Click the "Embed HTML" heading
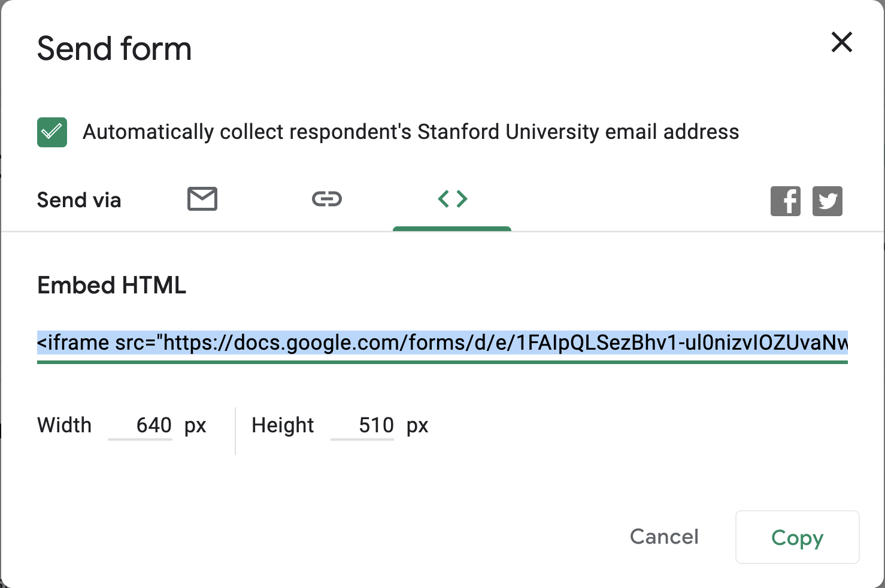Viewport: 885px width, 588px height. pos(112,285)
